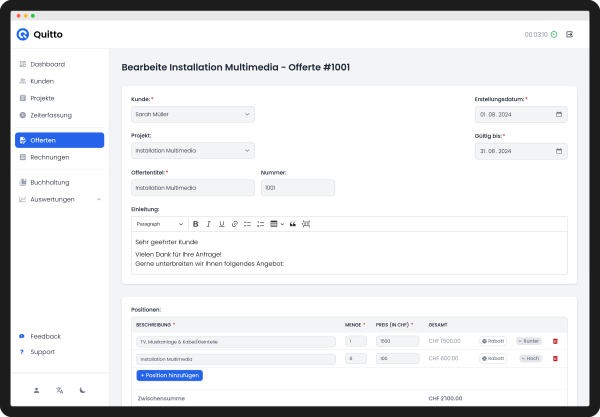This screenshot has height=417, width=600.
Task: Click the '+ Position hinzufügen' button
Action: [x=169, y=375]
